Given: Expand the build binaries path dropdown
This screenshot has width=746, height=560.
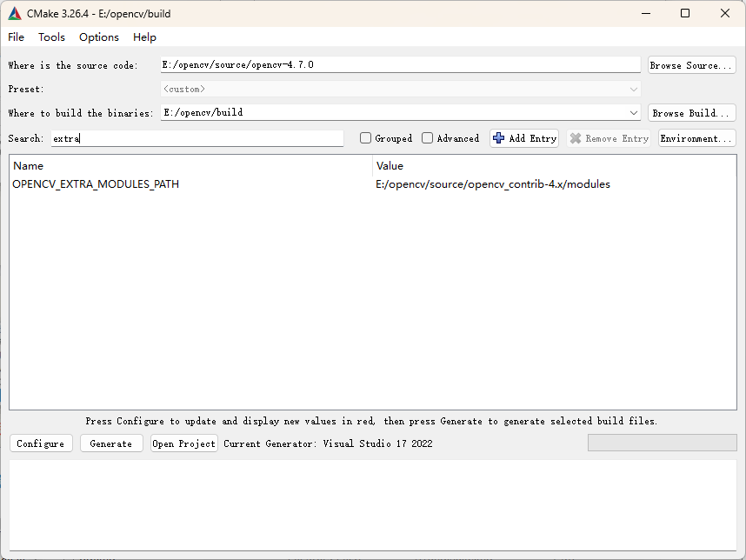Looking at the screenshot, I should click(x=633, y=113).
